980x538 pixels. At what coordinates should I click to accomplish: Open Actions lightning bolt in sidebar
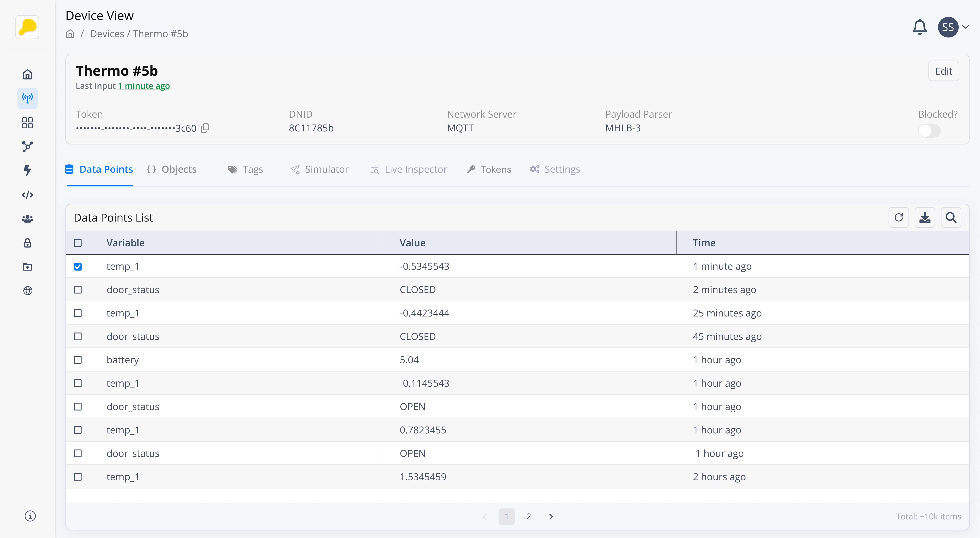[27, 170]
